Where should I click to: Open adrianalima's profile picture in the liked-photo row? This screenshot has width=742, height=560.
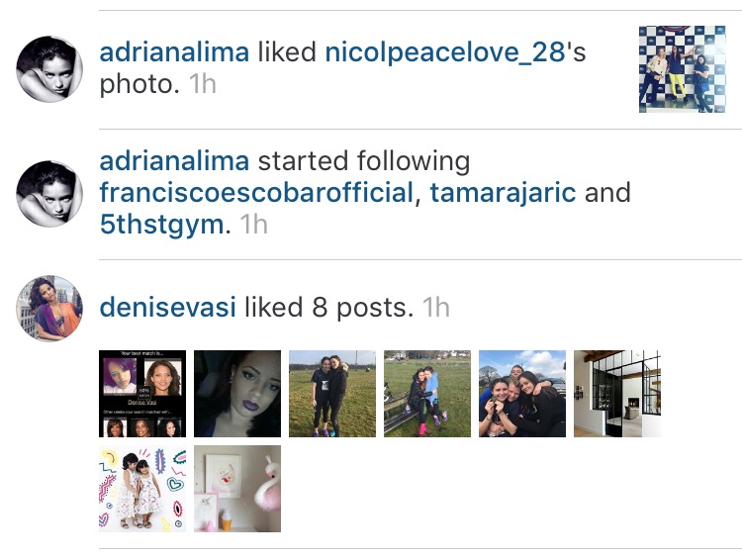pyautogui.click(x=49, y=68)
